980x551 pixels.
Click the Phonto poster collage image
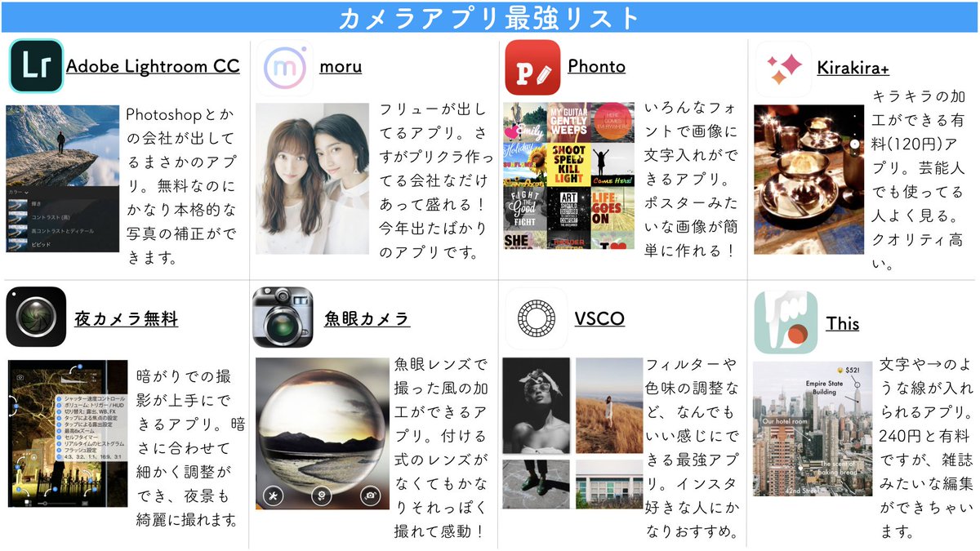(568, 176)
